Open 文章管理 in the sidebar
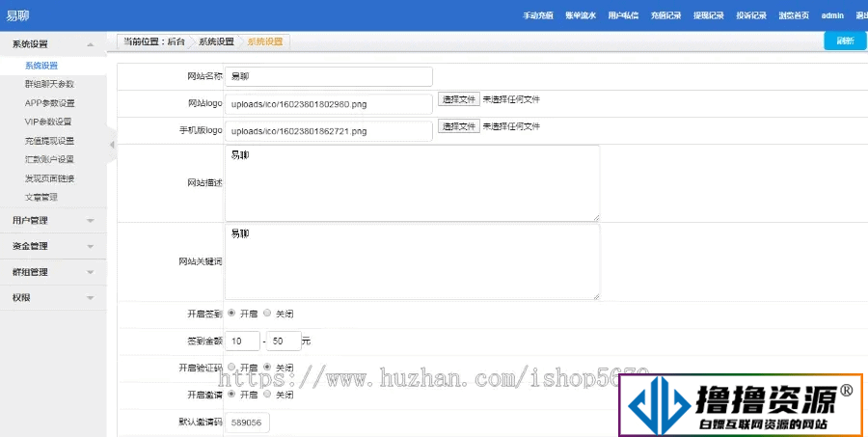 coord(41,197)
